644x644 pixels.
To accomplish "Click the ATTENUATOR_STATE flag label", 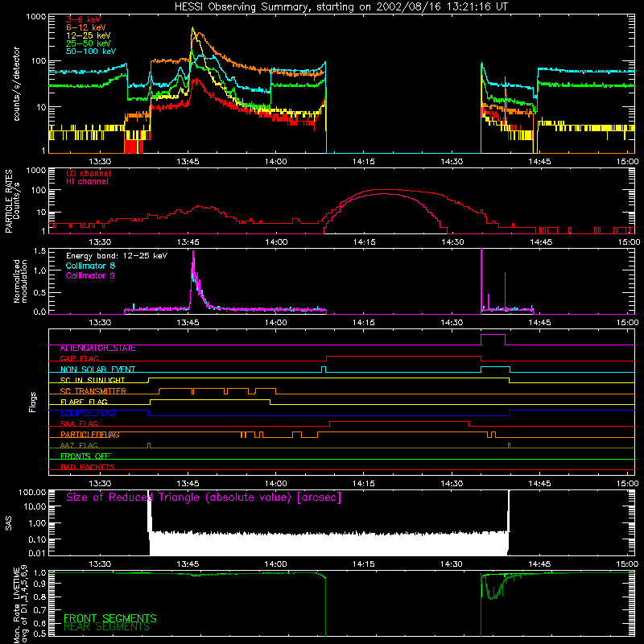I will [97, 349].
